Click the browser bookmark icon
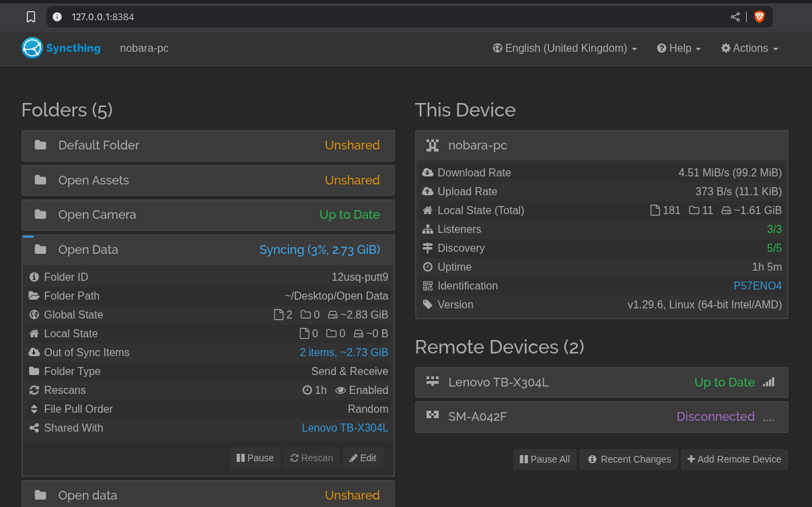This screenshot has width=812, height=507. [x=30, y=17]
